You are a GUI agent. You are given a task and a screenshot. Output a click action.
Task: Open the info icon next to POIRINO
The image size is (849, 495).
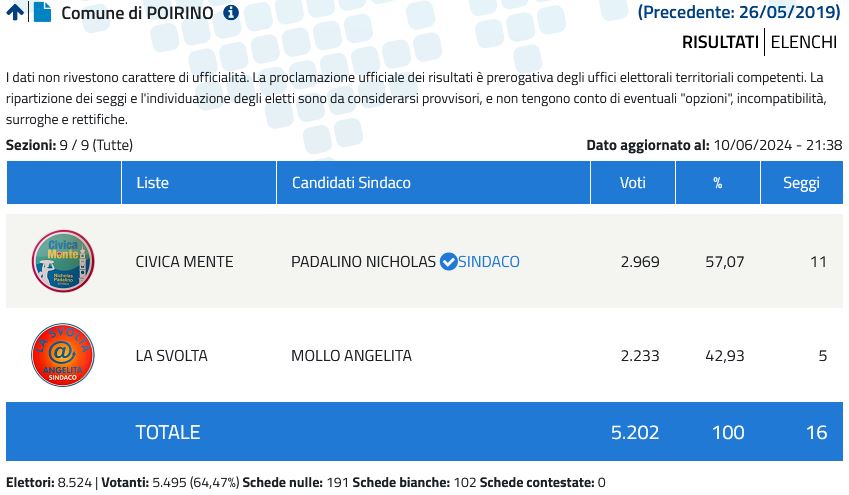click(x=231, y=13)
